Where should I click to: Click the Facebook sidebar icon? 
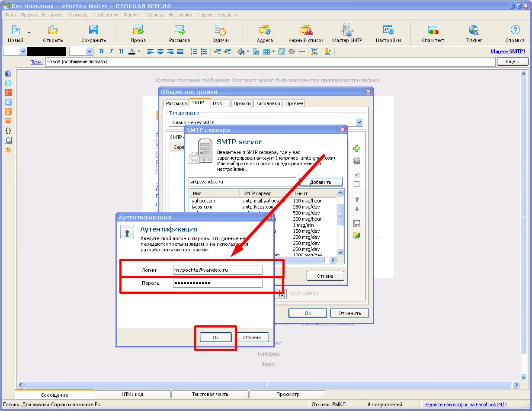8,74
